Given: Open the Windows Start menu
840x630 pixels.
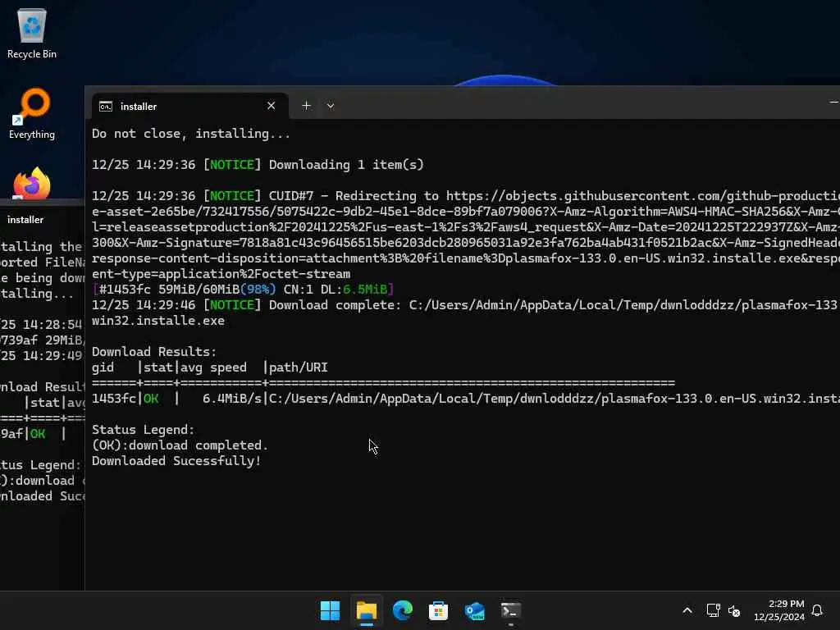Looking at the screenshot, I should tap(330, 610).
